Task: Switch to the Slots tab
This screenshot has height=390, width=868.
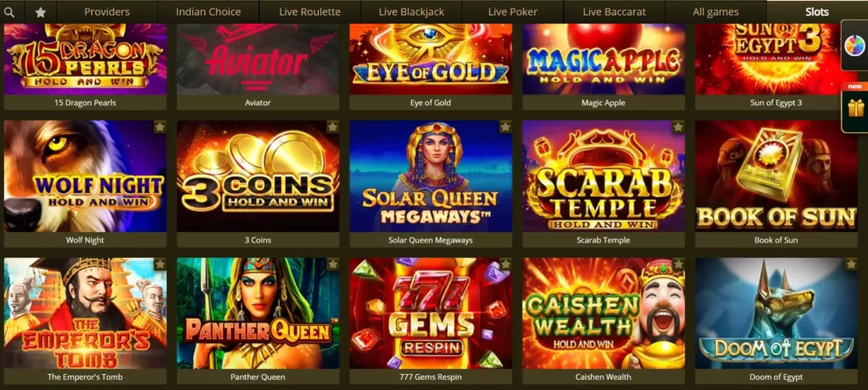Action: 816,12
